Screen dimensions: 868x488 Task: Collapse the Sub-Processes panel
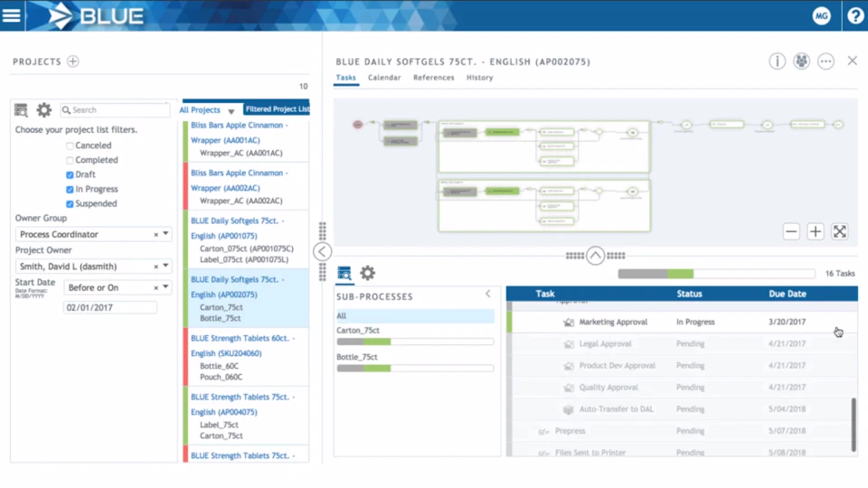[487, 294]
